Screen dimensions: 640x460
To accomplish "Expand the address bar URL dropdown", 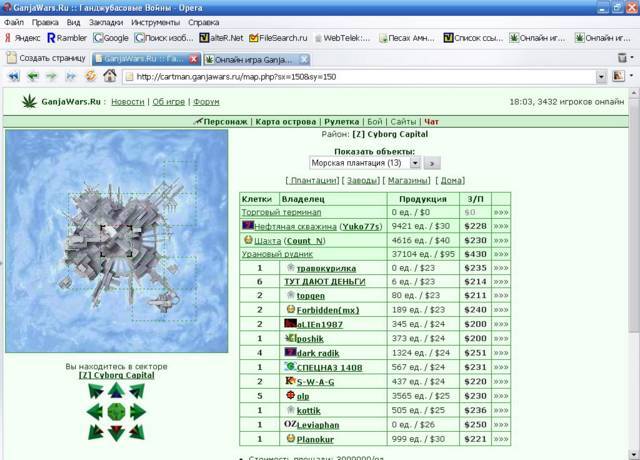I will tap(601, 76).
